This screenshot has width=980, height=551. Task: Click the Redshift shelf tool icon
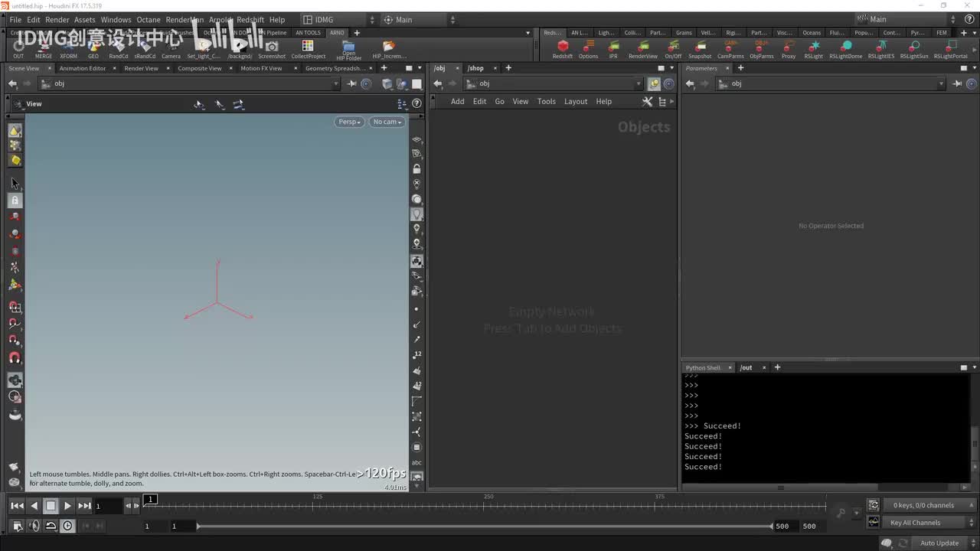click(x=563, y=47)
